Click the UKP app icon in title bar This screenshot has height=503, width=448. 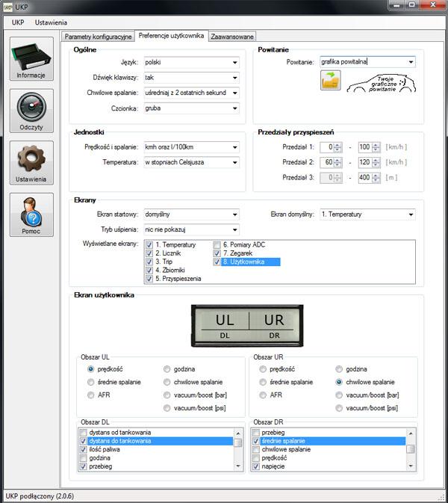7,7
